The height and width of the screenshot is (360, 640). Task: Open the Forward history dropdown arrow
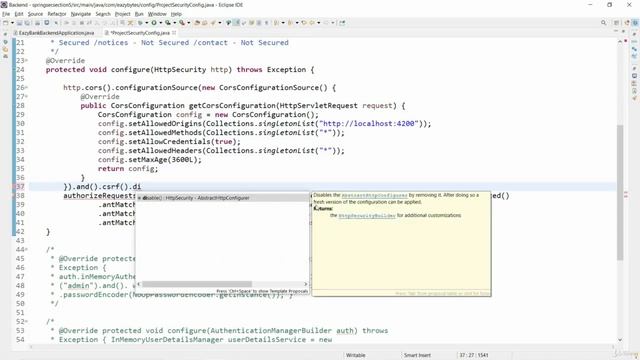coord(333,23)
